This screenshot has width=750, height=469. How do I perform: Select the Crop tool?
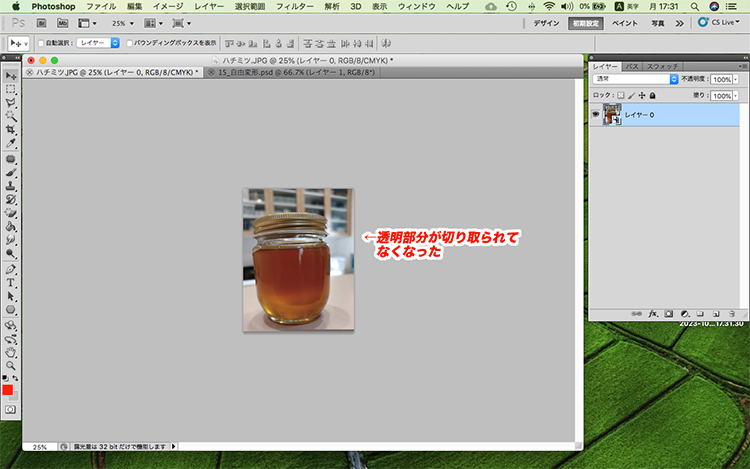pyautogui.click(x=11, y=130)
